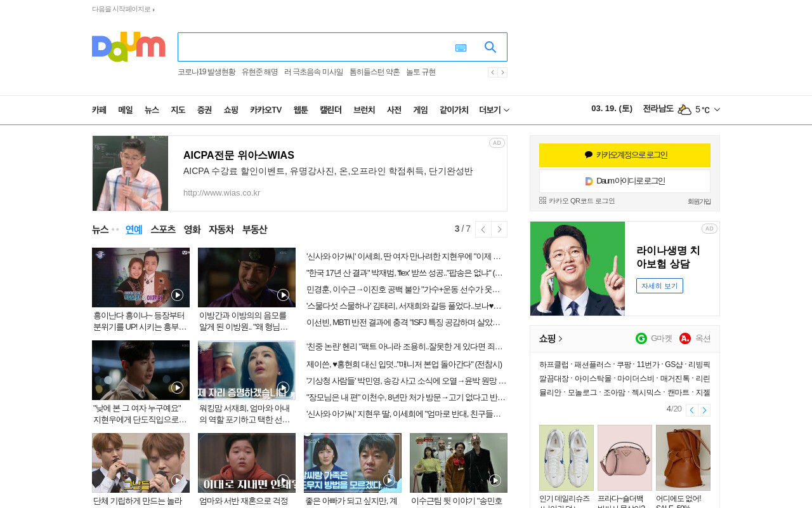This screenshot has width=812, height=508.
Task: Play the 낮에 본 그 여자 video
Action: click(x=141, y=370)
